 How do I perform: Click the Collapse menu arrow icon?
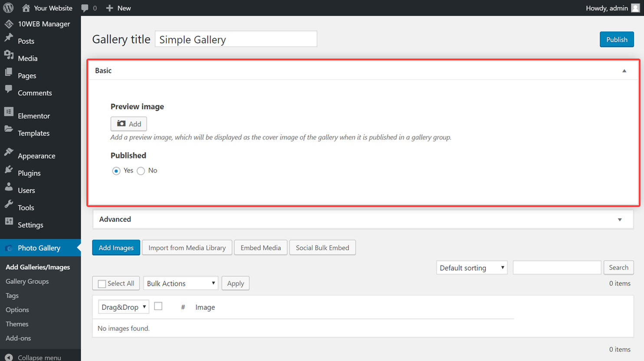9,357
